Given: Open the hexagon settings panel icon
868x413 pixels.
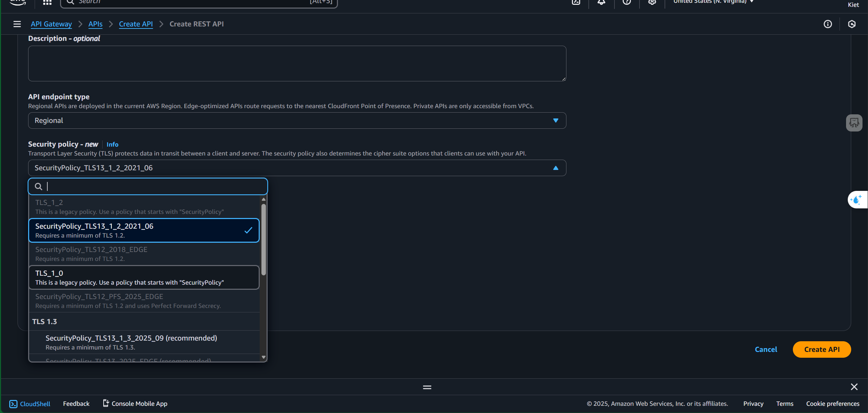Looking at the screenshot, I should tap(852, 24).
